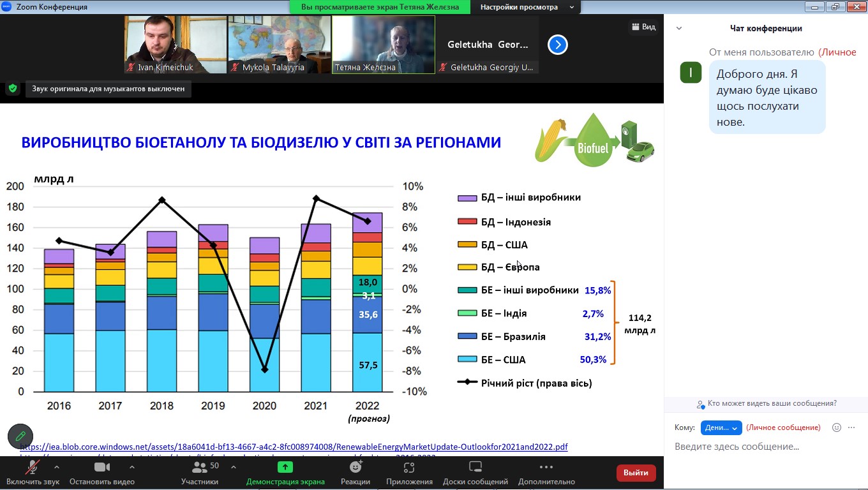Click the green pencil annotation button
868x490 pixels.
[20, 436]
